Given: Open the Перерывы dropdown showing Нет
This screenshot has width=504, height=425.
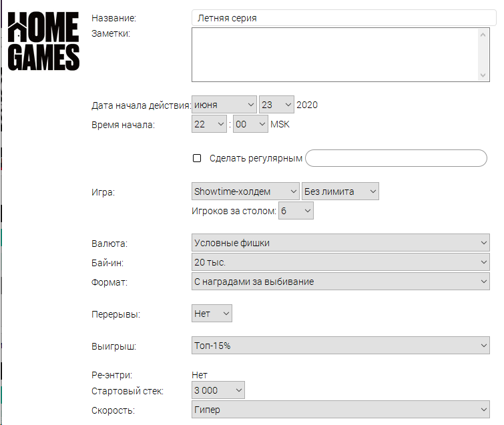Looking at the screenshot, I should pos(212,314).
